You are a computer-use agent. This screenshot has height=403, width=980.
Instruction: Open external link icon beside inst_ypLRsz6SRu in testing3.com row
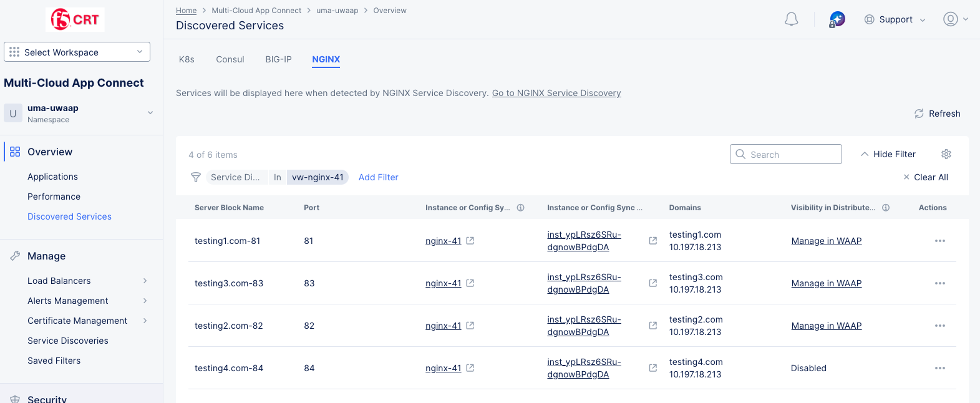point(653,283)
